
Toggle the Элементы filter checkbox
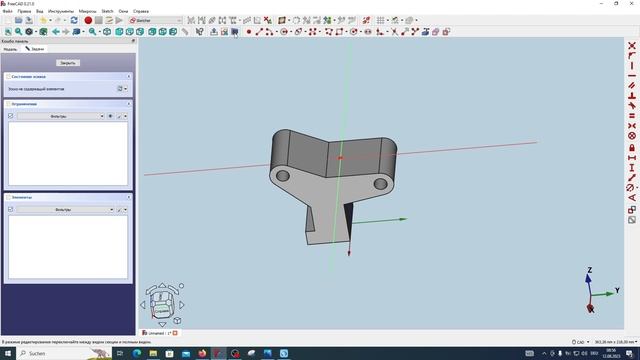click(x=11, y=209)
